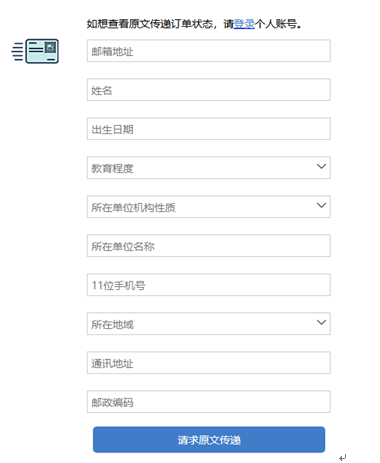Focus the 姓名 name field
Screen dimensions: 380x463
click(x=209, y=90)
